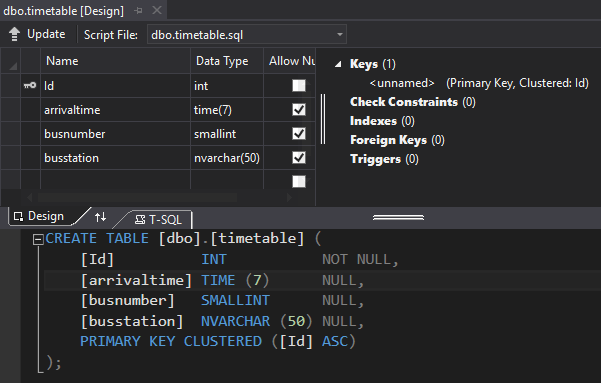The height and width of the screenshot is (383, 601).
Task: Click the scrollbar right arrow
Action: (289, 197)
